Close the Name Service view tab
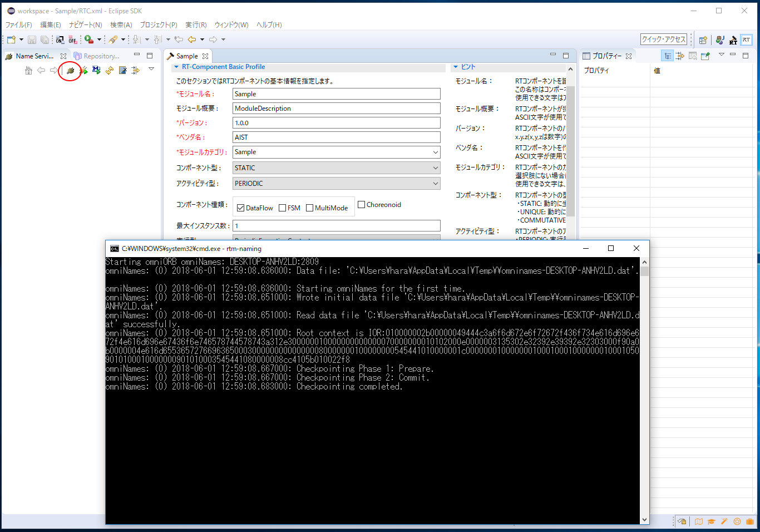 [x=63, y=56]
